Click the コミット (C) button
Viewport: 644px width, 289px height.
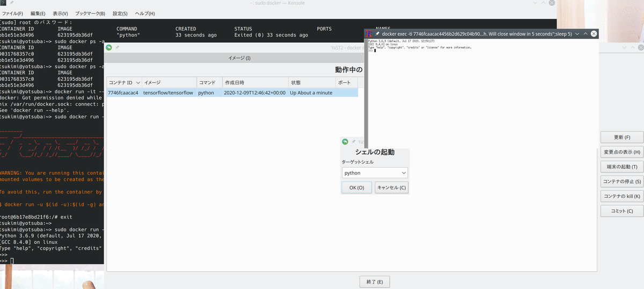(x=622, y=211)
